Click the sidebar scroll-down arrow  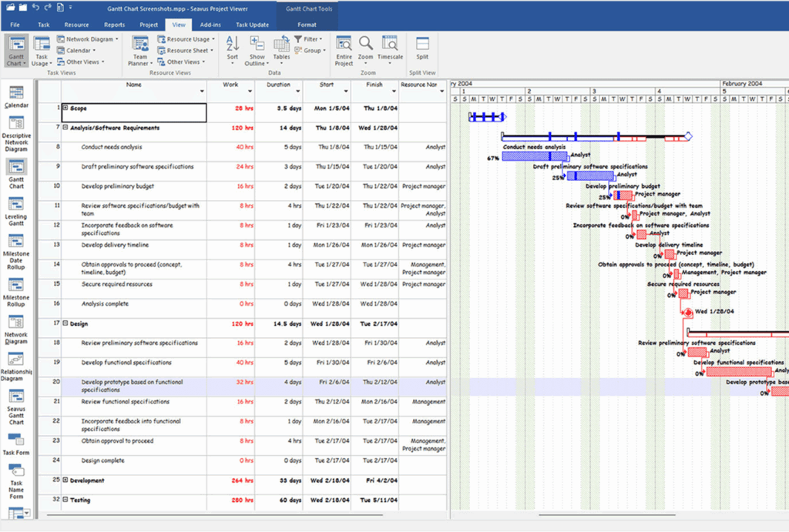27,513
